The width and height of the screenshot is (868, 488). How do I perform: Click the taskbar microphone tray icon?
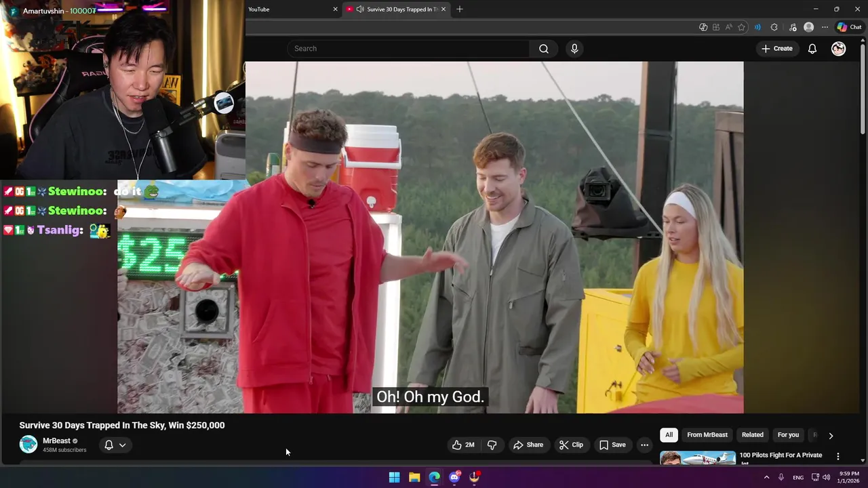[x=781, y=477]
